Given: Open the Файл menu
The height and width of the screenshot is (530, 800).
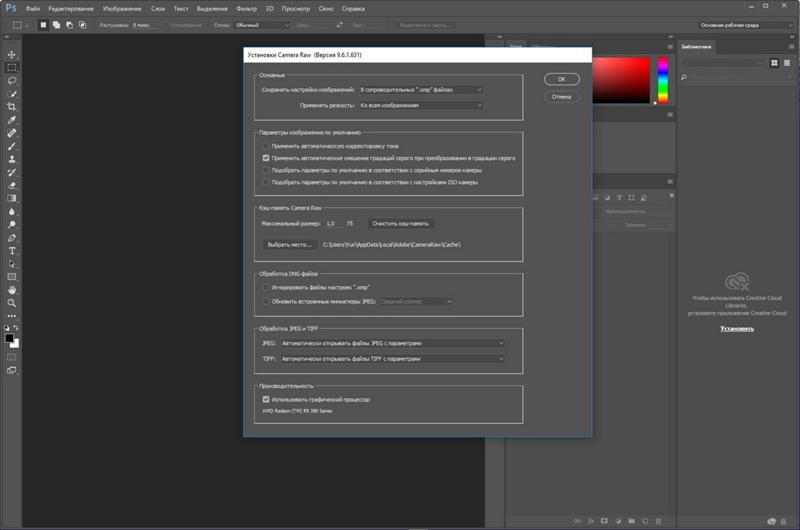Looking at the screenshot, I should pos(33,9).
